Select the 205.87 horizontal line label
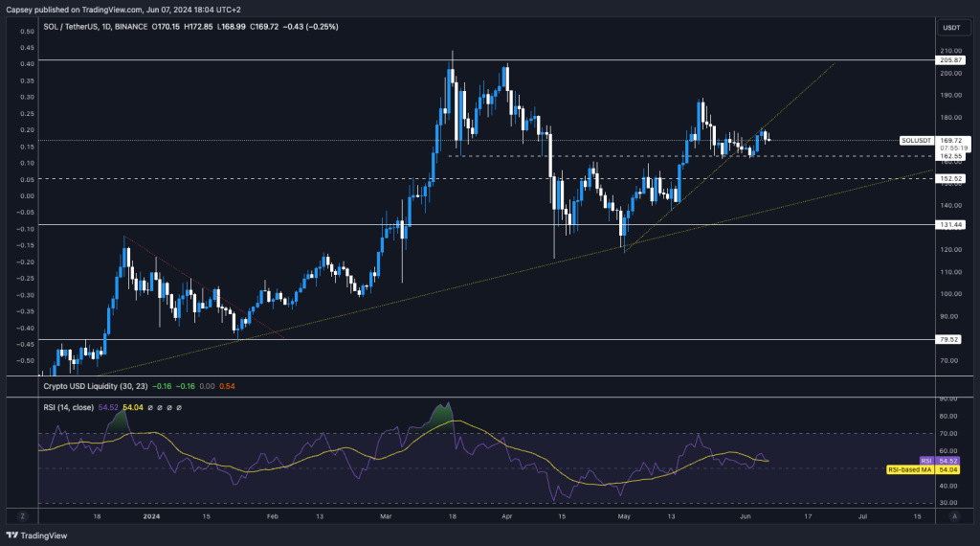This screenshot has height=546, width=980. 950,60
